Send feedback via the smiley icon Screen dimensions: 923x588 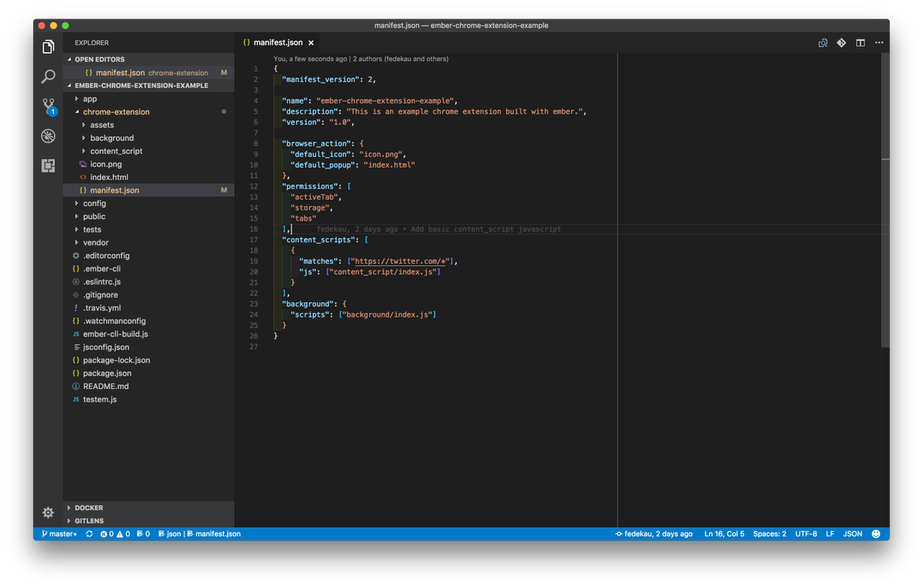click(877, 533)
